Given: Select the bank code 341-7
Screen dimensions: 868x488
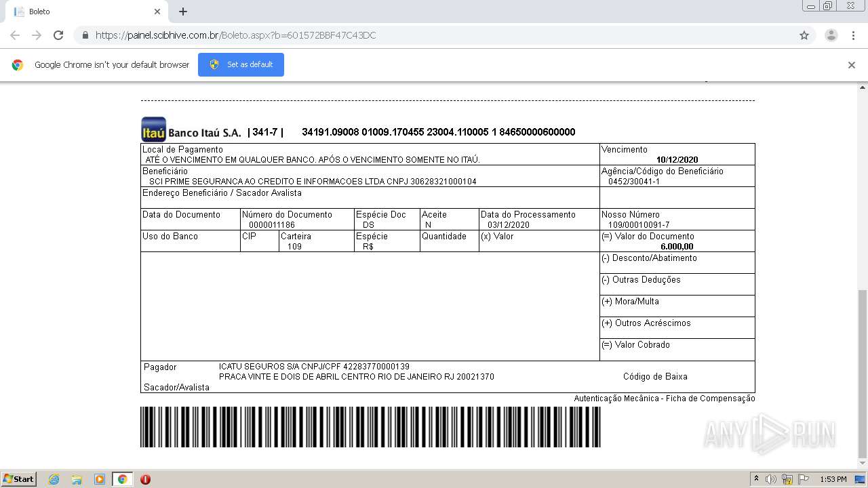Looking at the screenshot, I should point(265,132).
